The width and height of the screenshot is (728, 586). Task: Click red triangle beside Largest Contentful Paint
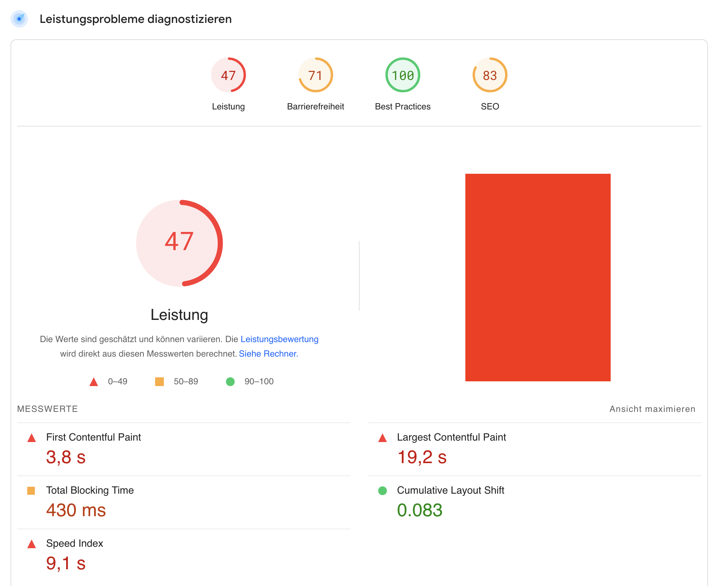coord(382,438)
